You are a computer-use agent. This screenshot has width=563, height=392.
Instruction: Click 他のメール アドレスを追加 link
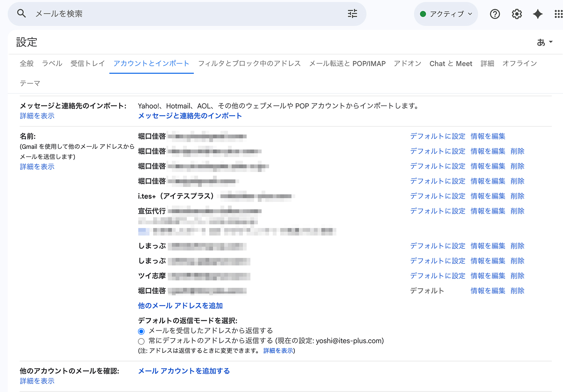(x=180, y=305)
